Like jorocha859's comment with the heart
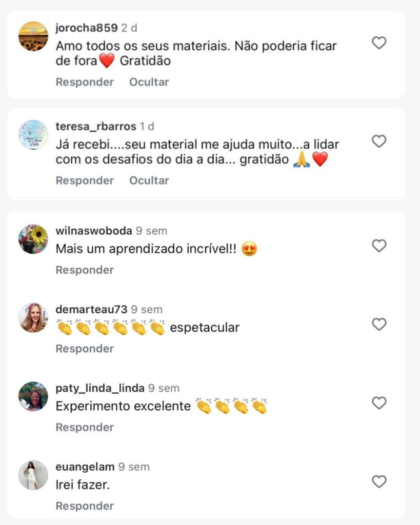420x525 pixels. 379,43
